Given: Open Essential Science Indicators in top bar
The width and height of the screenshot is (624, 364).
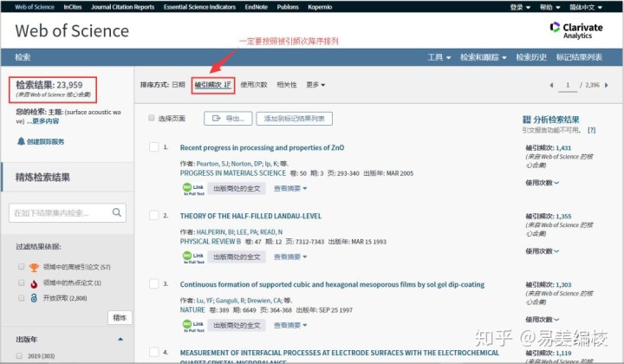Looking at the screenshot, I should click(200, 7).
